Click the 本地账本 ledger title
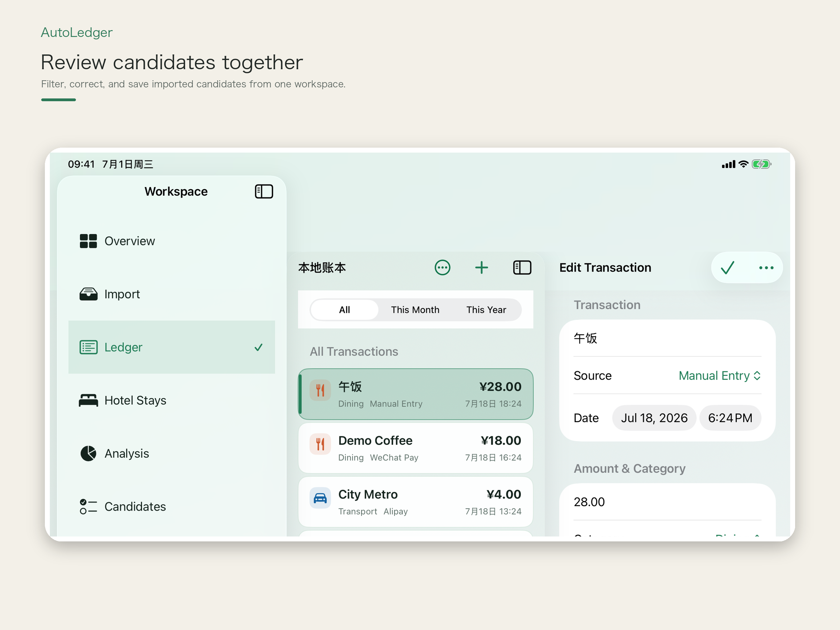The width and height of the screenshot is (840, 630). pyautogui.click(x=322, y=268)
